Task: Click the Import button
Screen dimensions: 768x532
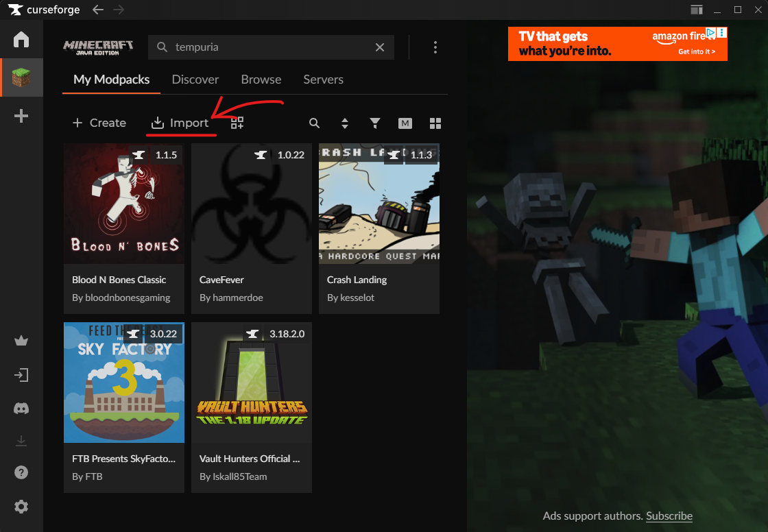Action: click(x=180, y=123)
